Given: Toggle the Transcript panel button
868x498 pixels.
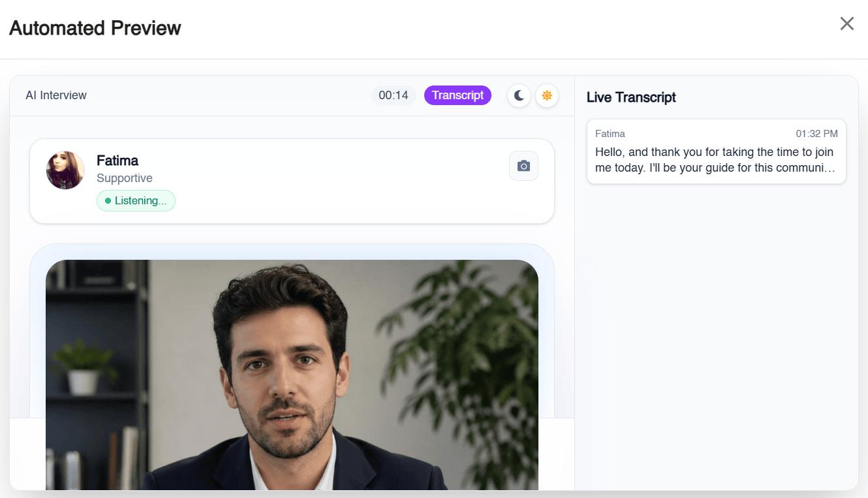Looking at the screenshot, I should (457, 95).
